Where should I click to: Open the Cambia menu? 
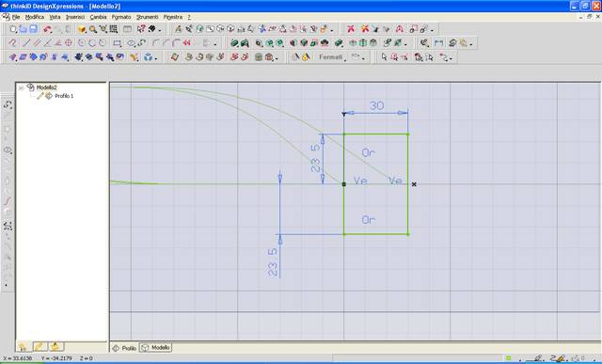[x=98, y=17]
